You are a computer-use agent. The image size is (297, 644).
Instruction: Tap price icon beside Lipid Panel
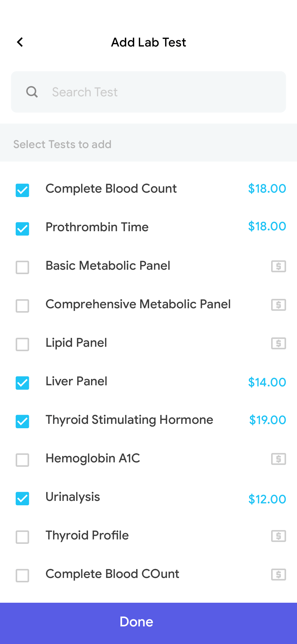click(278, 343)
